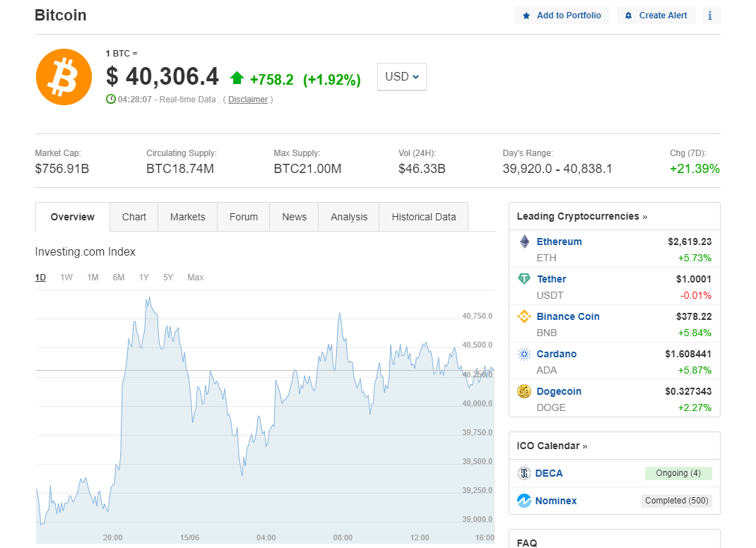Screen dimensions: 756x548
Task: Click the orange Bitcoin logo
Action: point(64,77)
